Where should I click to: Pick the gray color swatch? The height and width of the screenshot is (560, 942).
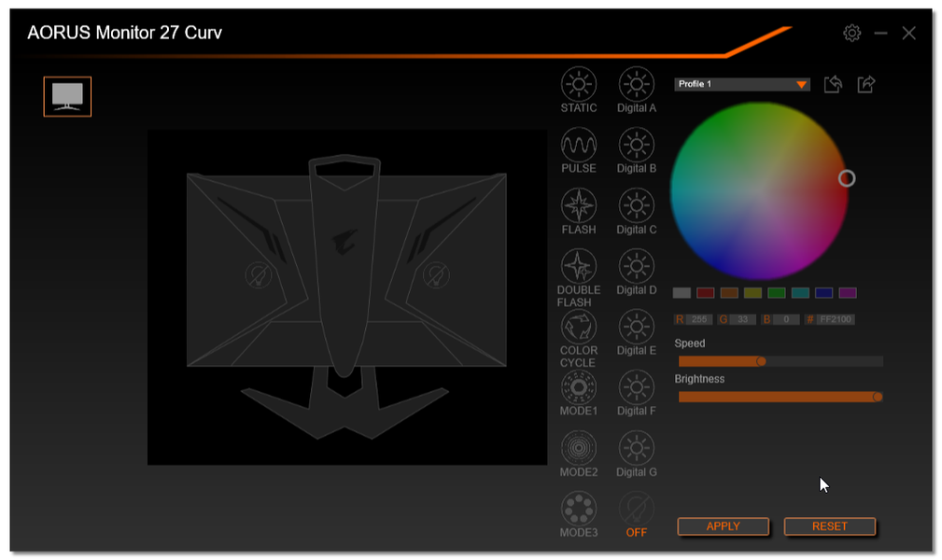(x=682, y=293)
